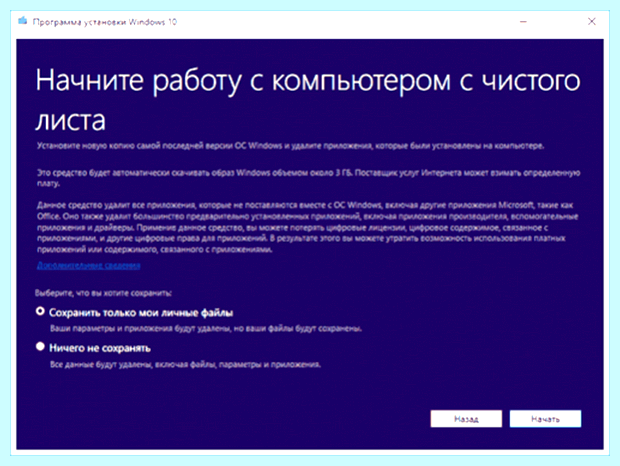Screen dimensions: 620x466
Task: Click the heading "Начните работу с компьютером с чистого листа"
Action: click(x=308, y=100)
